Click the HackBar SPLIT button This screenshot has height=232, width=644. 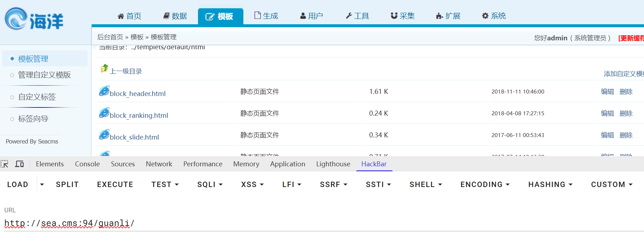click(x=67, y=185)
